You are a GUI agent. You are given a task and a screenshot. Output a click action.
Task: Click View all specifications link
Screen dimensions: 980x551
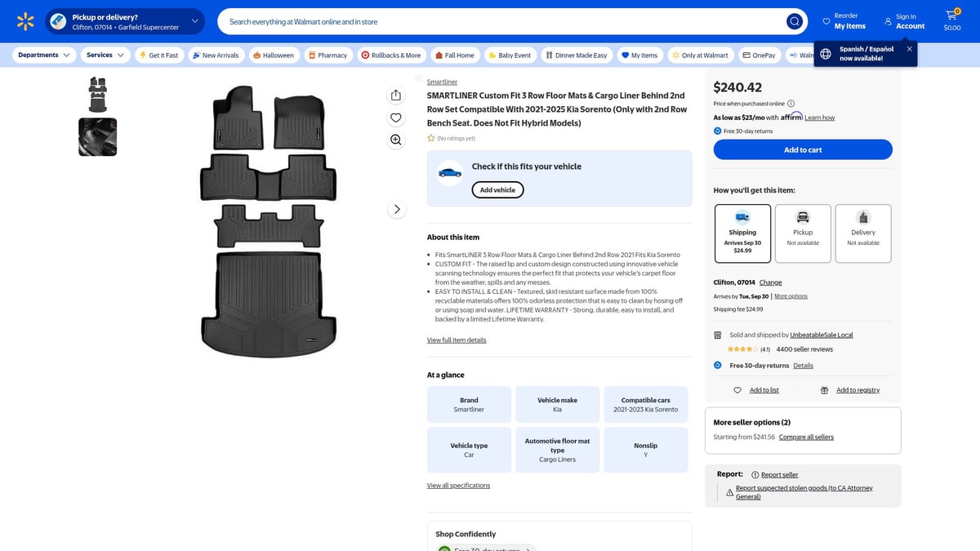tap(458, 486)
